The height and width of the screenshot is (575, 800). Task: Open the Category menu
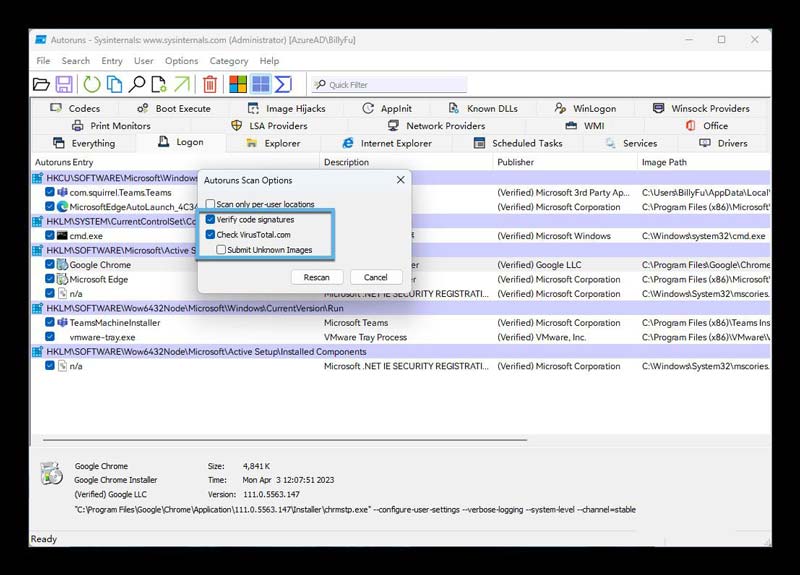point(229,61)
